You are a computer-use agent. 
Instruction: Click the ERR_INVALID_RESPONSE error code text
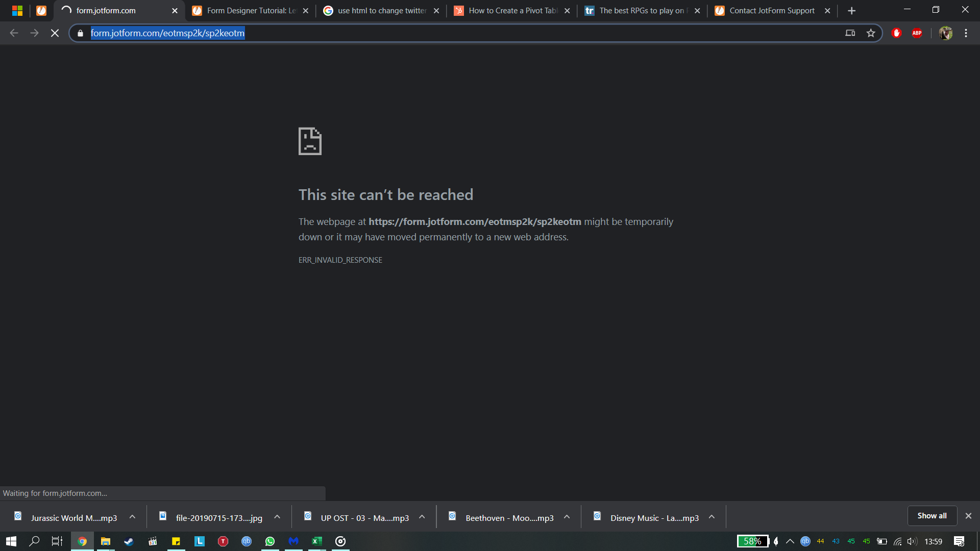[x=340, y=260]
